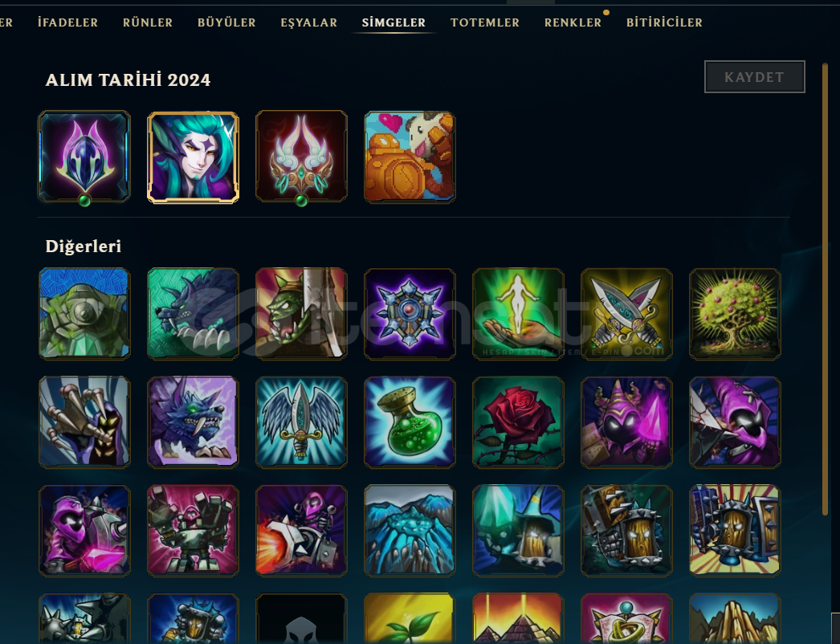
Task: Select the pixel Poro and Blitzcrank icon
Action: (x=410, y=157)
